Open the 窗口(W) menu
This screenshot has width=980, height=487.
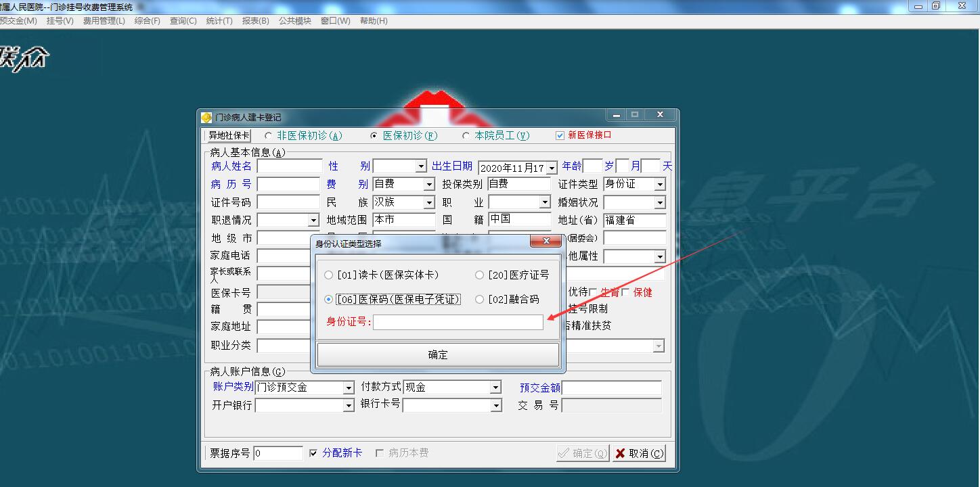click(336, 21)
